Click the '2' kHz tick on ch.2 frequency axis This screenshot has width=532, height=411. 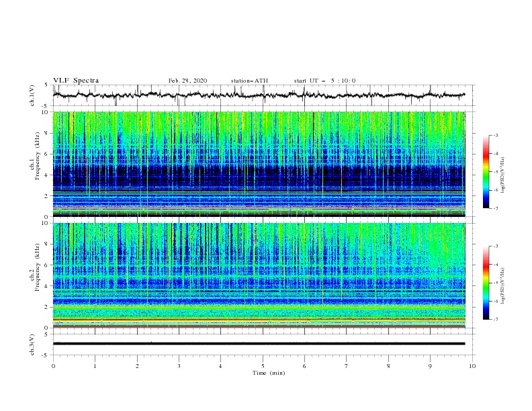click(47, 307)
